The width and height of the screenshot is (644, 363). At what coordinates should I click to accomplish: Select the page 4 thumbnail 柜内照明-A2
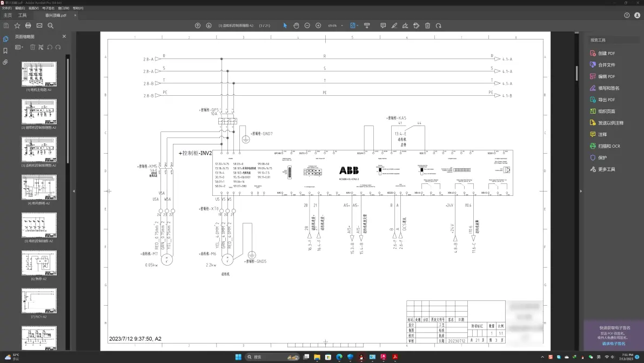(x=39, y=188)
